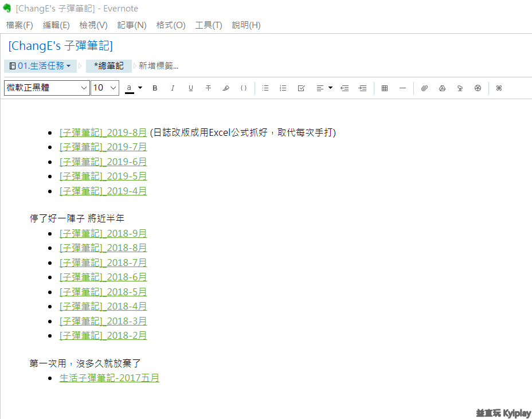The image size is (532, 419).
Task: Open the 工具(T) menu
Action: click(x=208, y=25)
